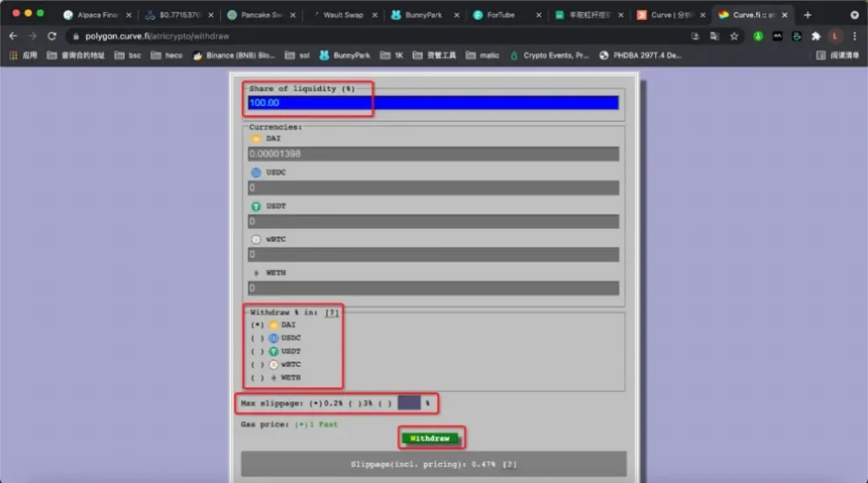Select WETH as the withdraw currency

coord(257,378)
